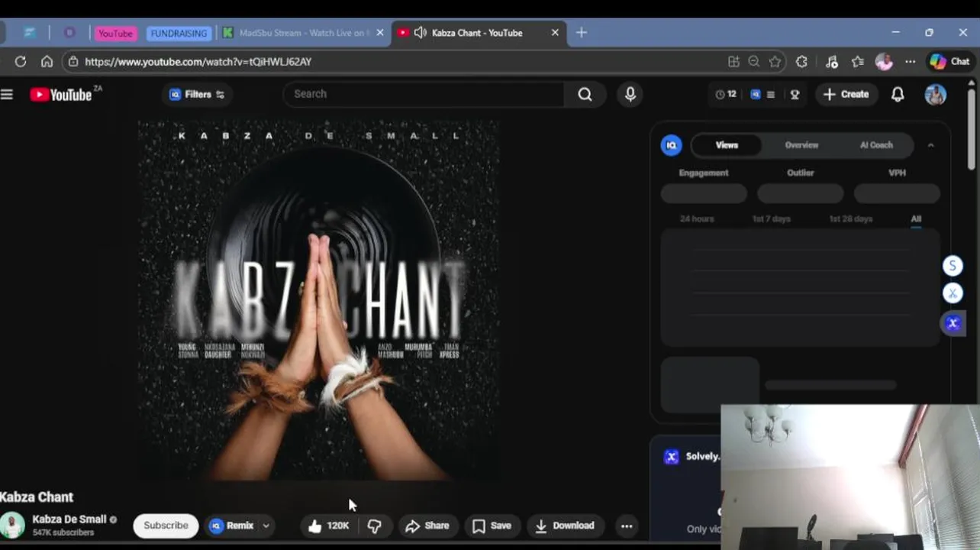
Task: Save the video to a playlist
Action: (x=492, y=526)
